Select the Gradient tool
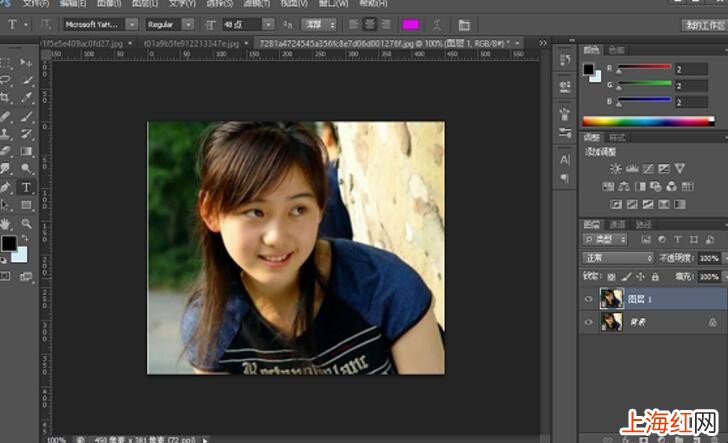This screenshot has width=728, height=443. (x=26, y=151)
